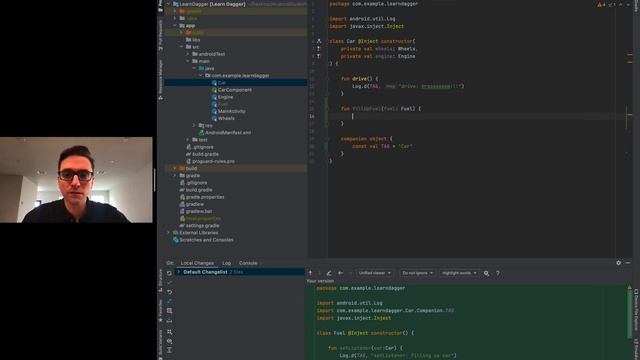Open the Pull Requests side panel
Viewport: 640px width, 360px height.
point(160,35)
